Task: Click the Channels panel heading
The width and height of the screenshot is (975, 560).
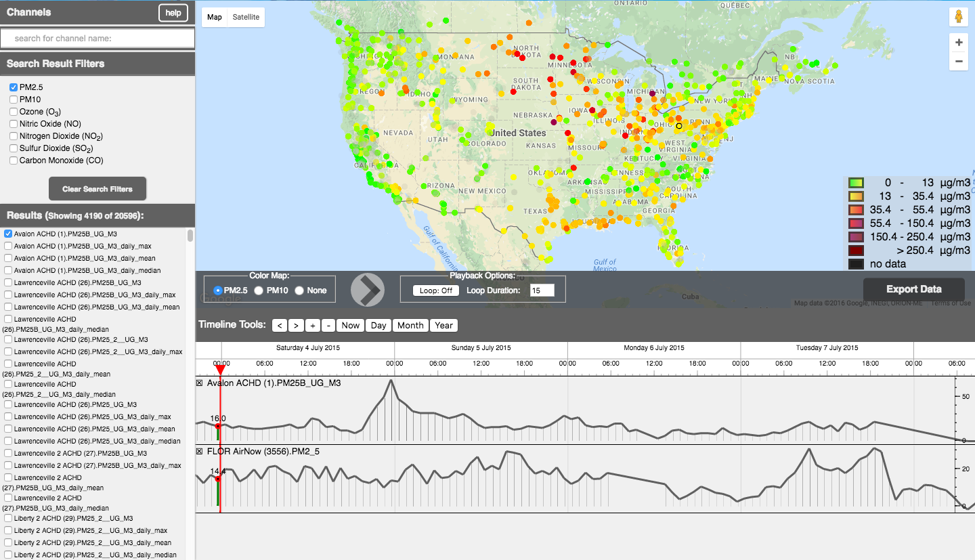Action: point(28,12)
